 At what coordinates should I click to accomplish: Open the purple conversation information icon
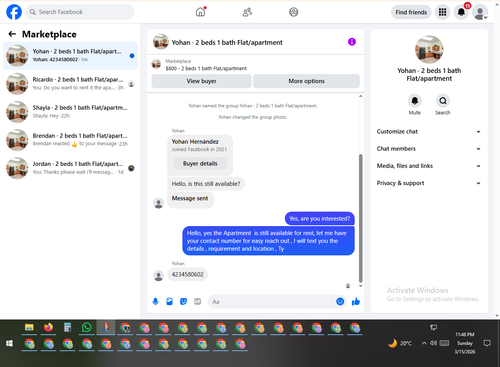tap(352, 42)
